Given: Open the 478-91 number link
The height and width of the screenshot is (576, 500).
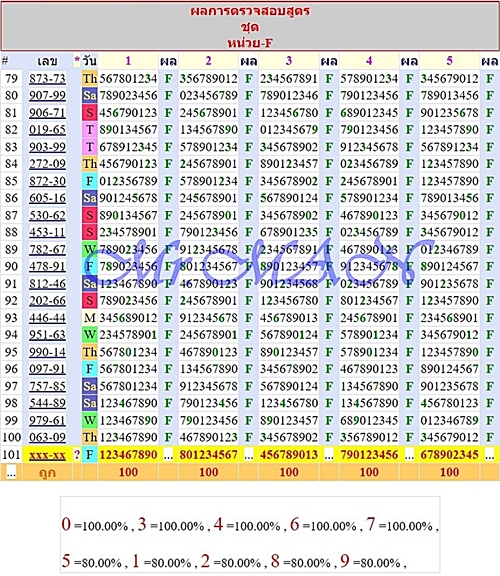Looking at the screenshot, I should pyautogui.click(x=47, y=266).
